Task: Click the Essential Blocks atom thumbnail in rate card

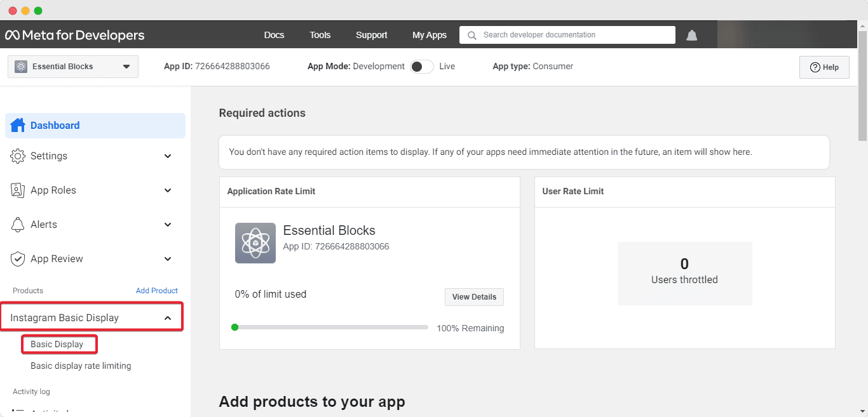Action: click(255, 243)
